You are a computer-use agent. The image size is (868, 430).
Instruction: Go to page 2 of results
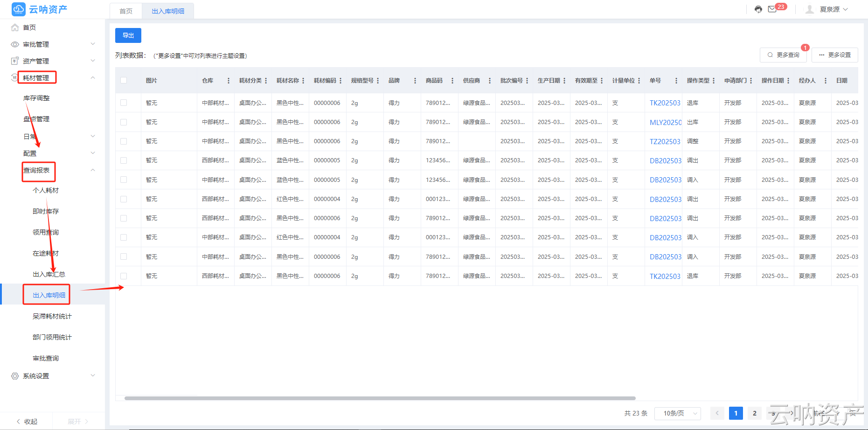click(x=755, y=413)
